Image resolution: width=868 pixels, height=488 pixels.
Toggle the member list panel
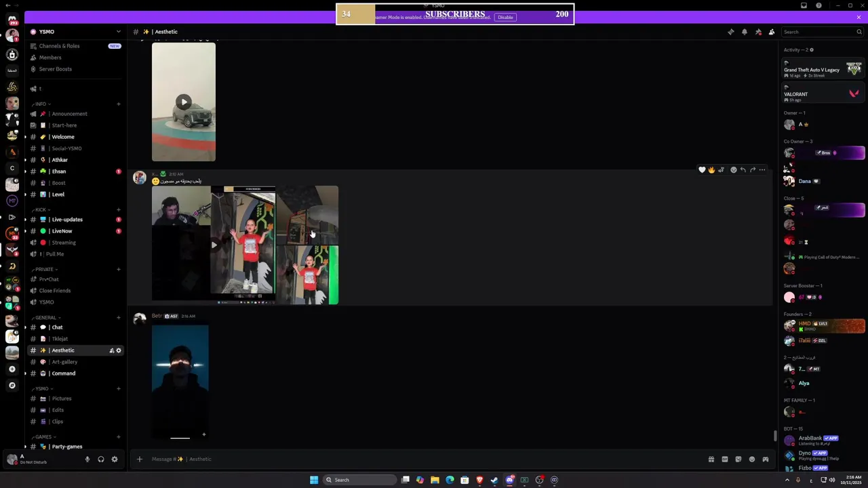pyautogui.click(x=772, y=32)
